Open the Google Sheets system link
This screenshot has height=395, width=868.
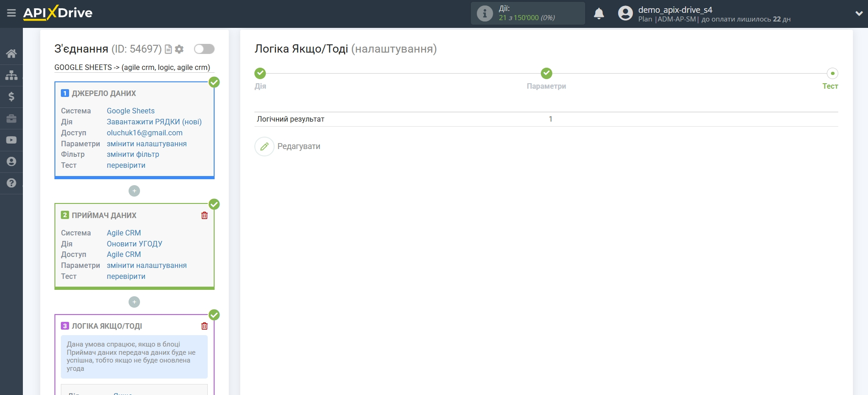pyautogui.click(x=131, y=111)
